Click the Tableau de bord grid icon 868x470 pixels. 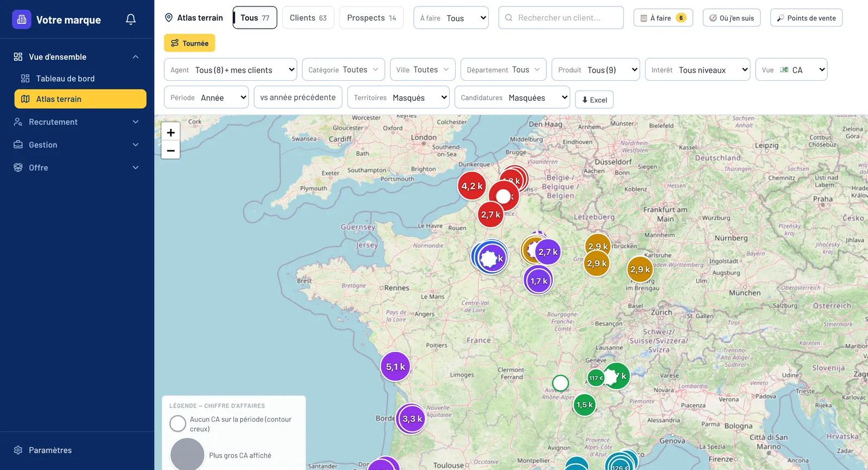click(x=25, y=79)
